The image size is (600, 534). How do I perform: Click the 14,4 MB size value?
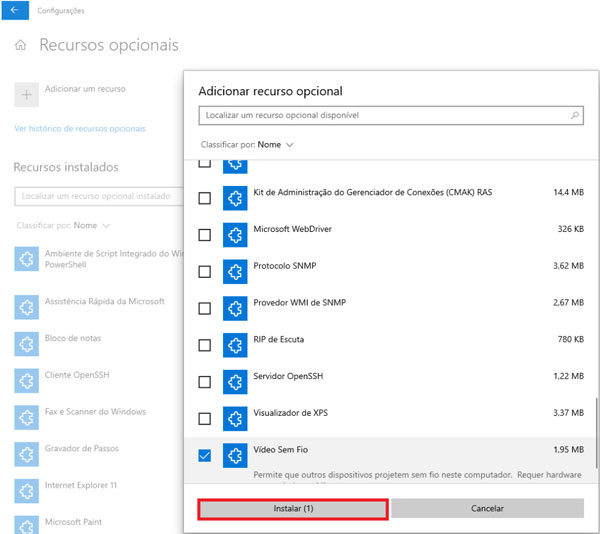point(569,192)
